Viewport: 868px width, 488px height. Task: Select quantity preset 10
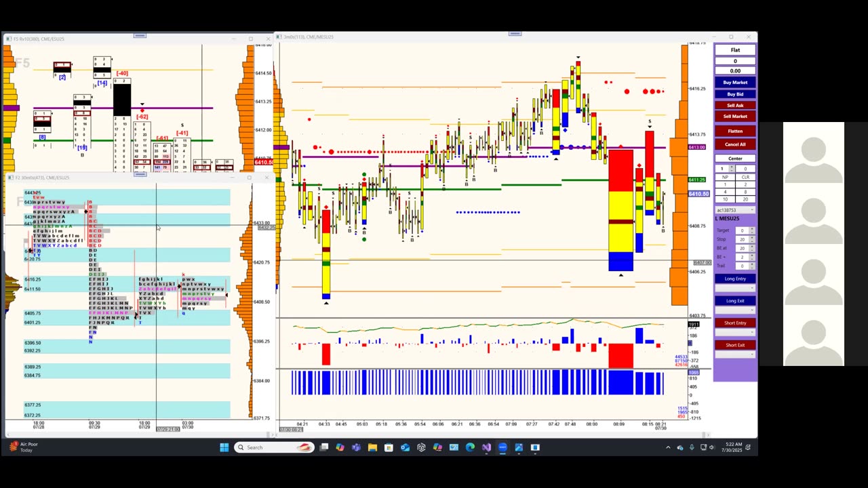click(725, 199)
